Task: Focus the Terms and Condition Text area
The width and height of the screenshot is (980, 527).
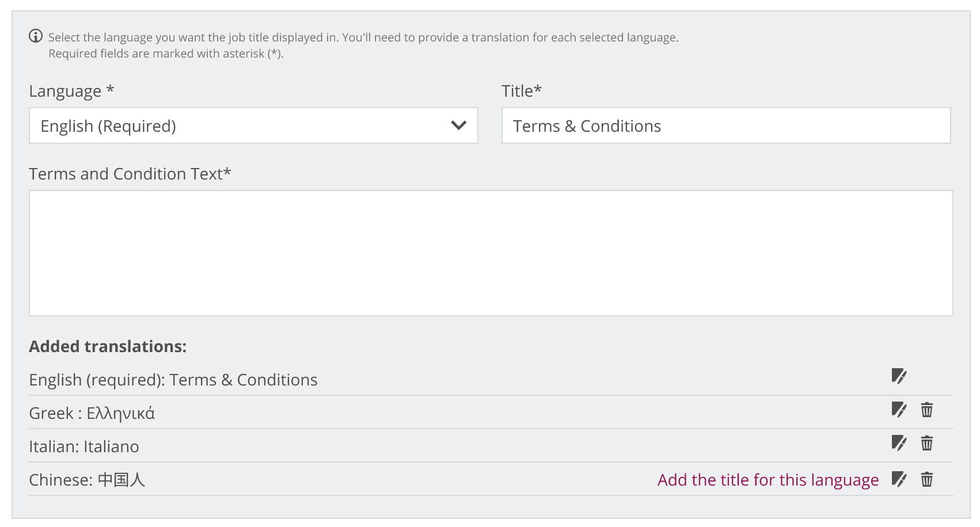Action: pyautogui.click(x=491, y=253)
